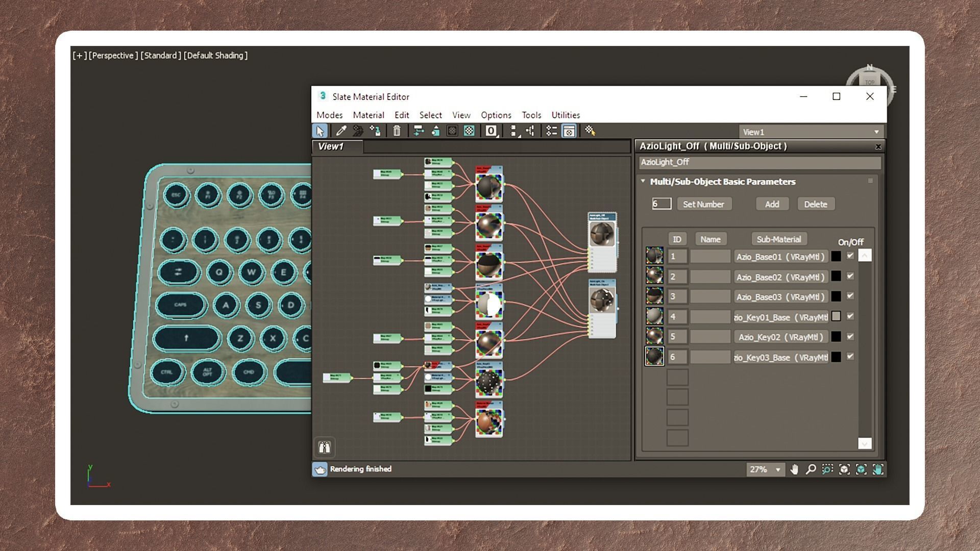The image size is (980, 551).
Task: Toggle Show Shaded Material in Viewport icon
Action: coord(469,131)
